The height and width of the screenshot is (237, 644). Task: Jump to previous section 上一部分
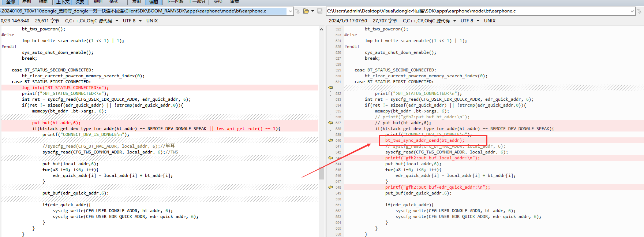click(197, 2)
